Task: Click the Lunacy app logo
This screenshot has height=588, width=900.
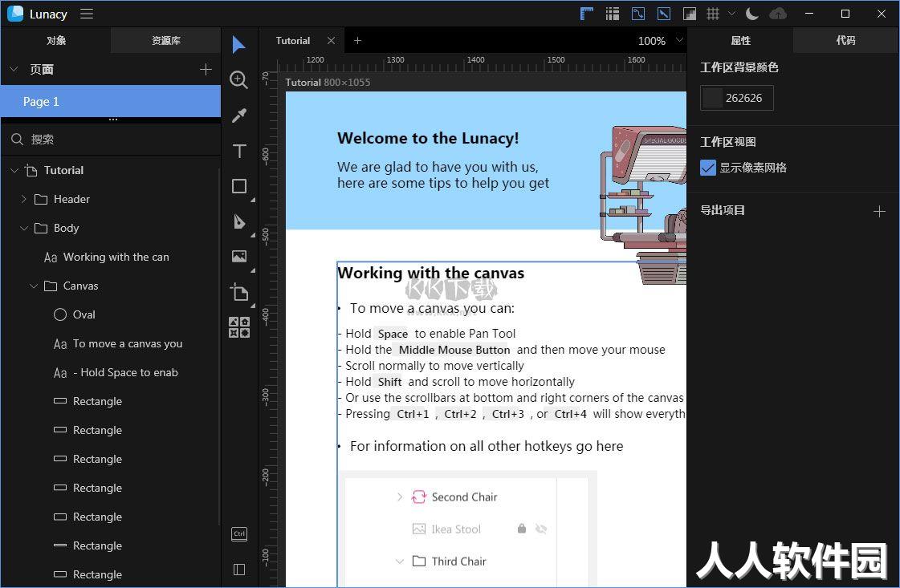Action: (x=15, y=14)
